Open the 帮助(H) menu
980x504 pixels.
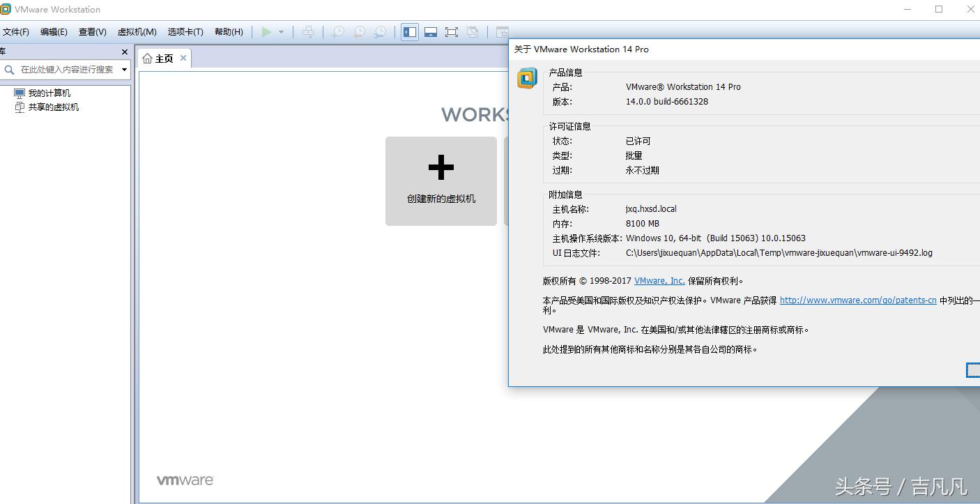point(228,32)
